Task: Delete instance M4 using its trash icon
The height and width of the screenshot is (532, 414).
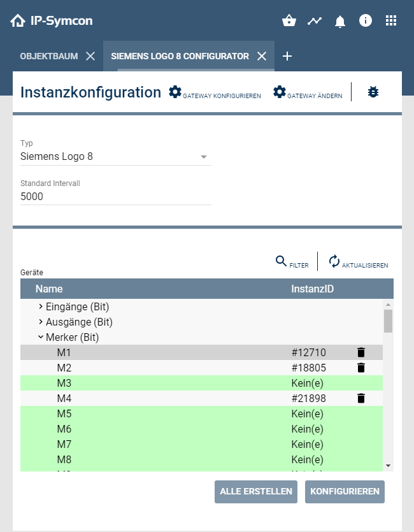Action: click(x=361, y=398)
